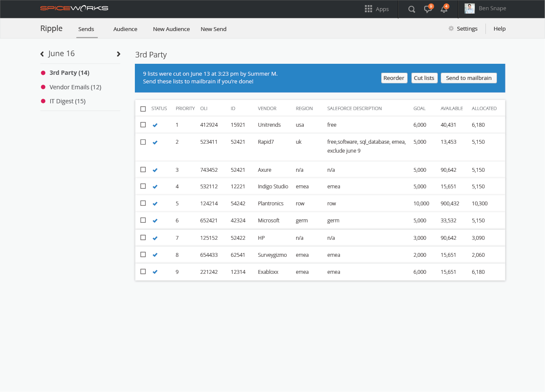Image resolution: width=545 pixels, height=392 pixels.
Task: Go to previous date with left chevron
Action: click(42, 54)
